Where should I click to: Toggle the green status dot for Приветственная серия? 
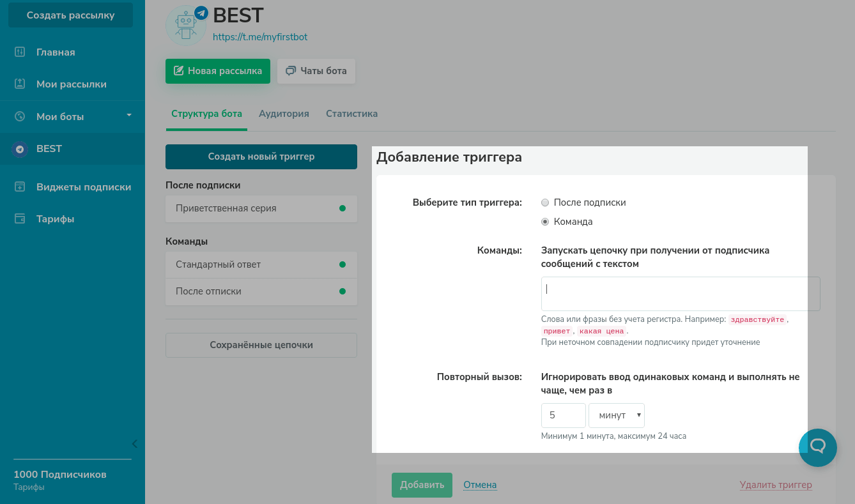point(343,208)
